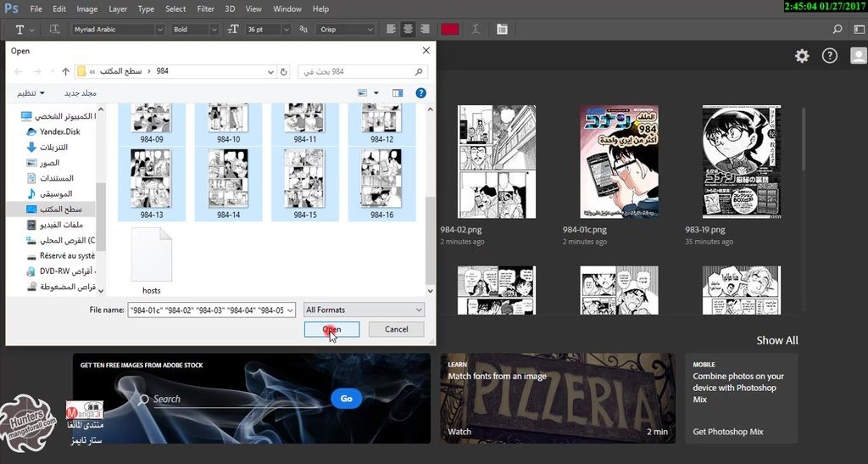868x464 pixels.
Task: Click the folder search box بحث في 984
Action: click(363, 71)
